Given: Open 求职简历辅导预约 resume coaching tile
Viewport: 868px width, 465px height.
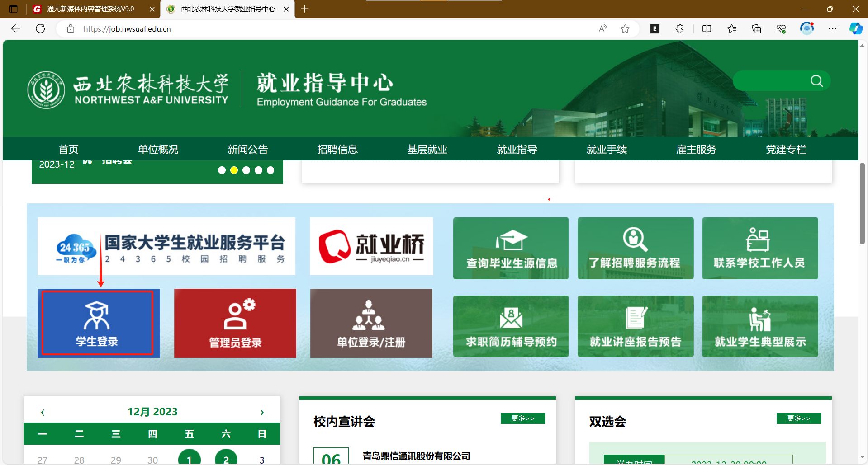Looking at the screenshot, I should click(511, 326).
